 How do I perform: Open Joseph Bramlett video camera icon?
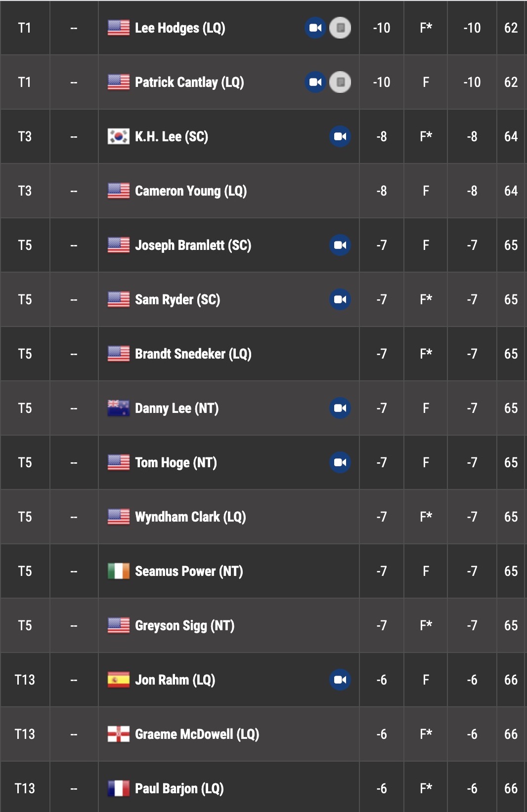click(340, 245)
